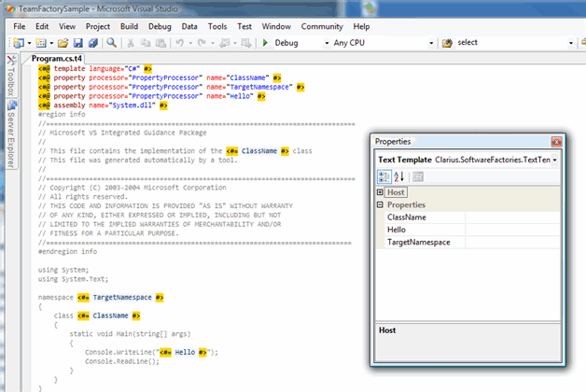Open the Text Template object dropdown
This screenshot has height=392, width=586.
[x=555, y=160]
